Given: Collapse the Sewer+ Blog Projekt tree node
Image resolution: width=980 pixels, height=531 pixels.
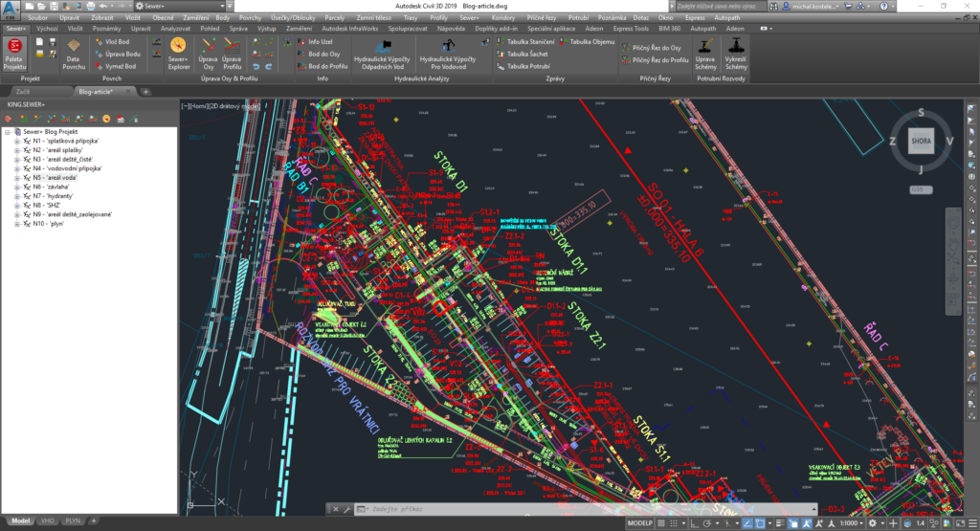Looking at the screenshot, I should (8, 132).
